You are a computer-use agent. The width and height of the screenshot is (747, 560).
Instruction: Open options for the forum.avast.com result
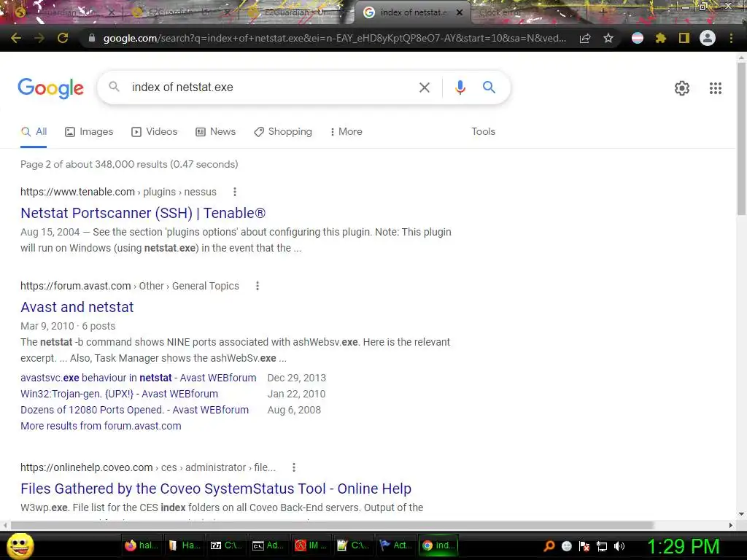coord(258,286)
